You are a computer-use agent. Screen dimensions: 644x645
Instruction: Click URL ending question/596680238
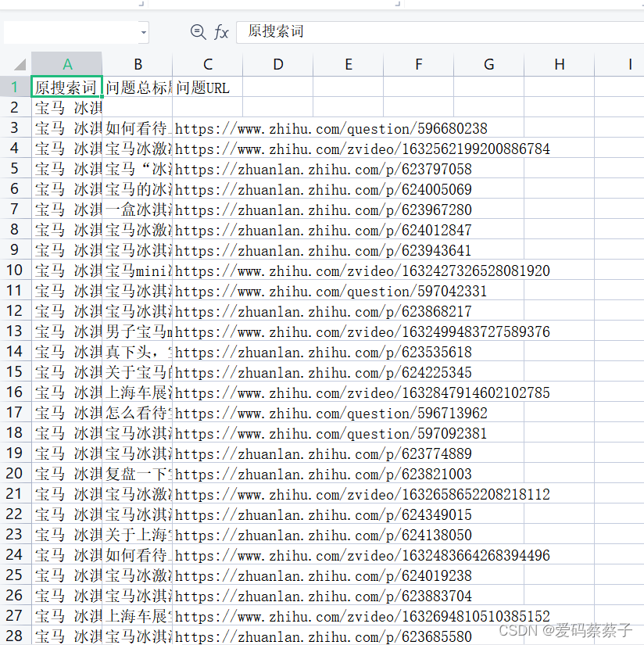tap(331, 128)
